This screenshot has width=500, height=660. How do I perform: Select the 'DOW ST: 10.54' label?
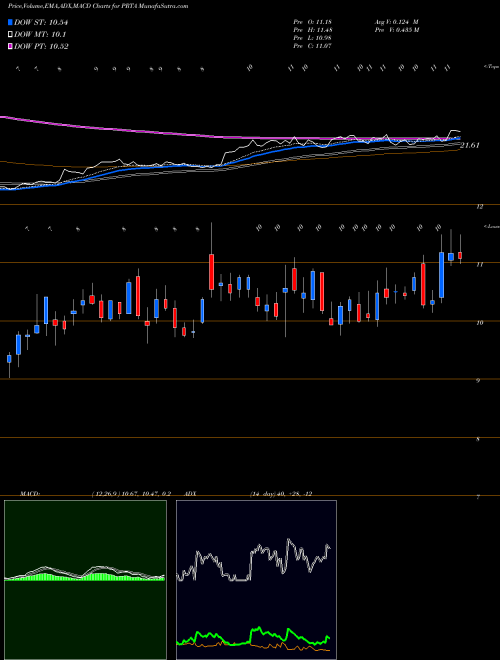click(x=41, y=23)
